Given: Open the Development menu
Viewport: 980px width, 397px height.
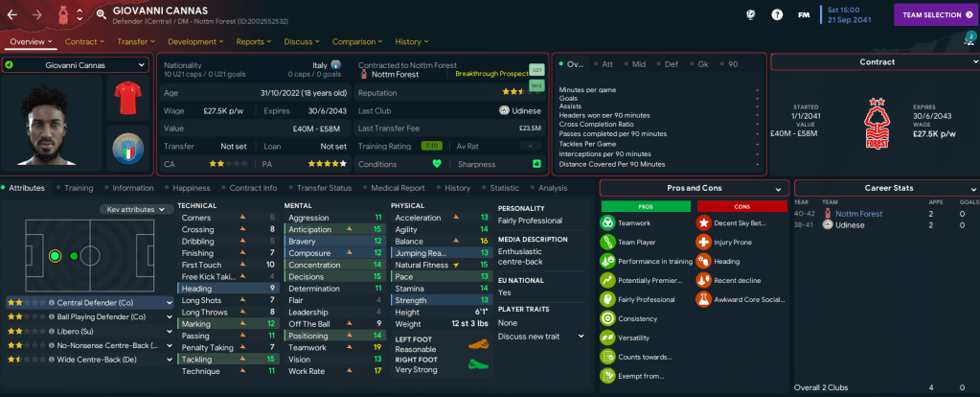Looking at the screenshot, I should click(191, 42).
